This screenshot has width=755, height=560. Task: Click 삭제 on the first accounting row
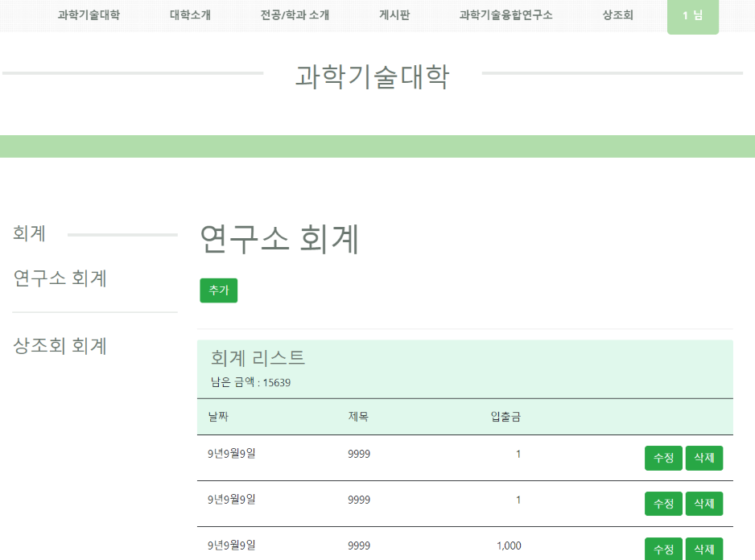point(703,458)
